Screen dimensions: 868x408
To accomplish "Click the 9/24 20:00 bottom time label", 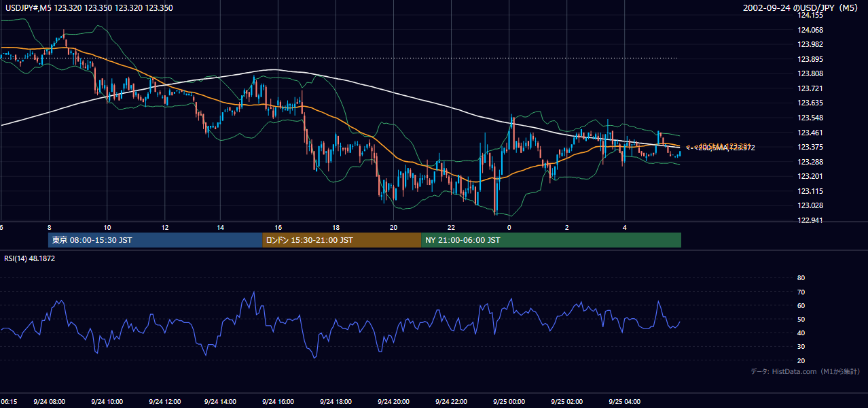I will click(394, 402).
